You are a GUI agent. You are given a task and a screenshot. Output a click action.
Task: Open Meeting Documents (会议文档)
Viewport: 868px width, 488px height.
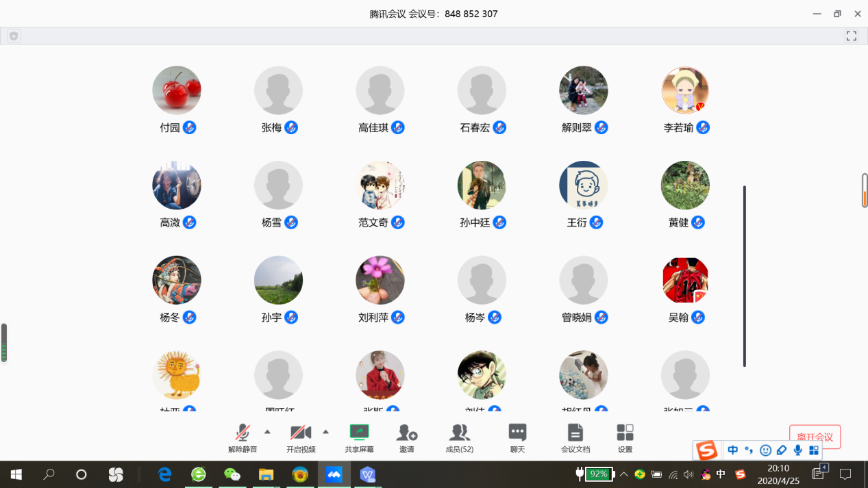pyautogui.click(x=575, y=433)
